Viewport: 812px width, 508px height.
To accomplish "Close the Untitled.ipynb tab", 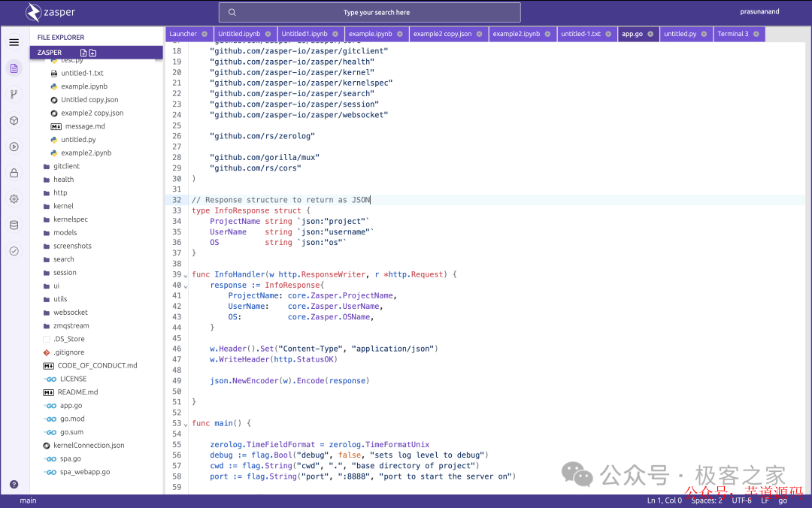I will [x=268, y=34].
